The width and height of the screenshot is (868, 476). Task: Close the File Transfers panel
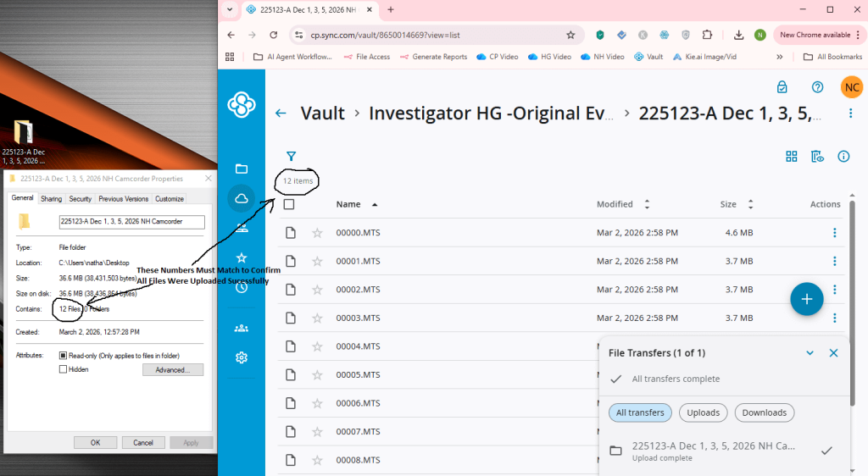click(834, 352)
